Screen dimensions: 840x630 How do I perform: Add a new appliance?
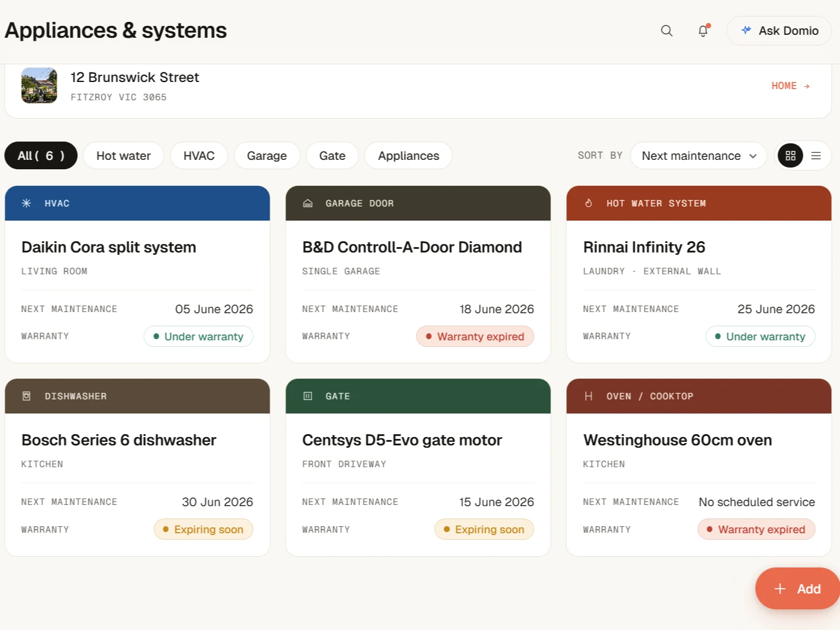click(798, 589)
